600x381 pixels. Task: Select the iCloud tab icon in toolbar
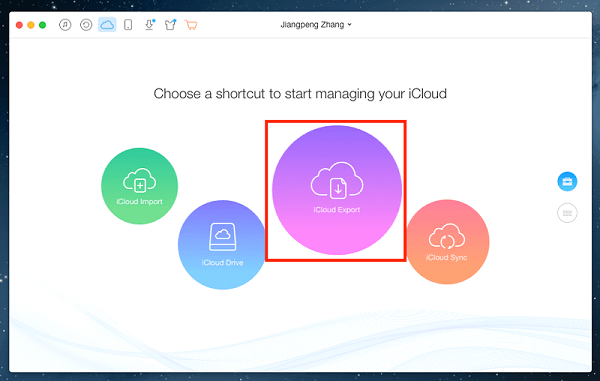point(107,25)
